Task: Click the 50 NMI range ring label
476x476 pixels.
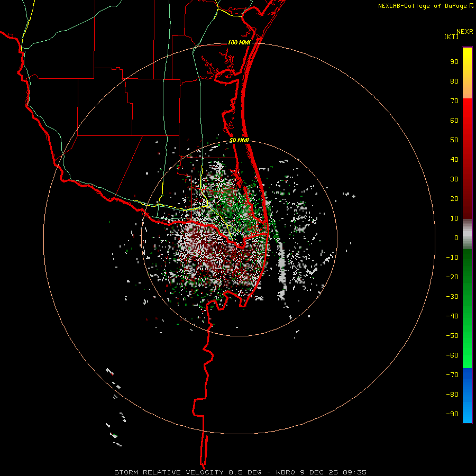Action: (x=239, y=140)
